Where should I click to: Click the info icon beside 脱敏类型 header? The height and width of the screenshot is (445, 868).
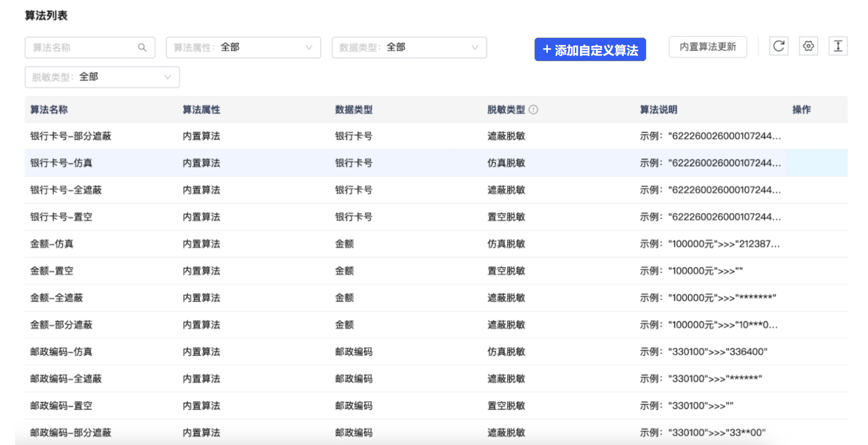533,110
